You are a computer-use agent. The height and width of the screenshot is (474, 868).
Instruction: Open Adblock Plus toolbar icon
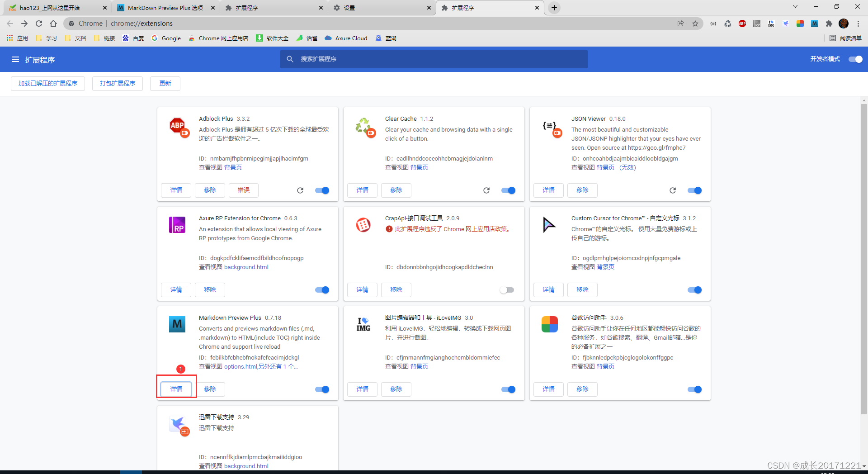[742, 24]
